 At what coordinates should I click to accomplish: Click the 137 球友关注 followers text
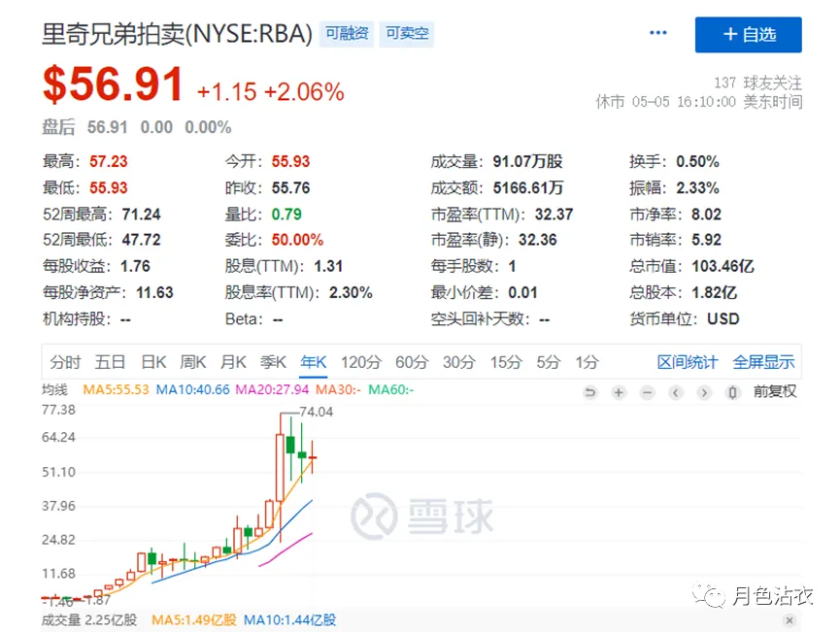pyautogui.click(x=757, y=83)
